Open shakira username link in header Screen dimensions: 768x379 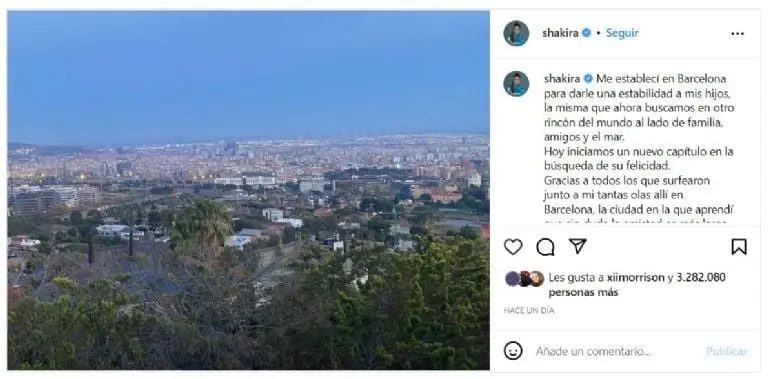click(560, 33)
